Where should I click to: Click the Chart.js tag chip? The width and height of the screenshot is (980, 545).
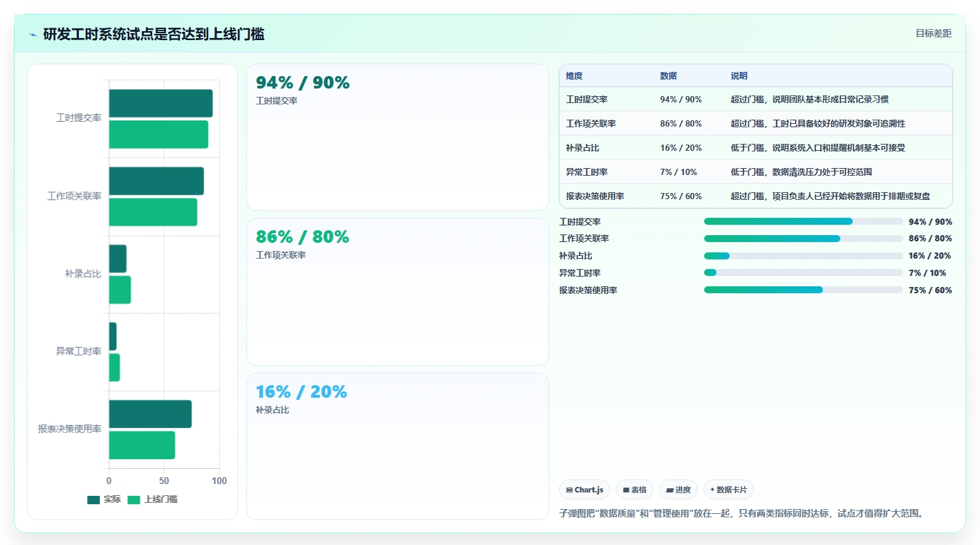[x=584, y=490]
